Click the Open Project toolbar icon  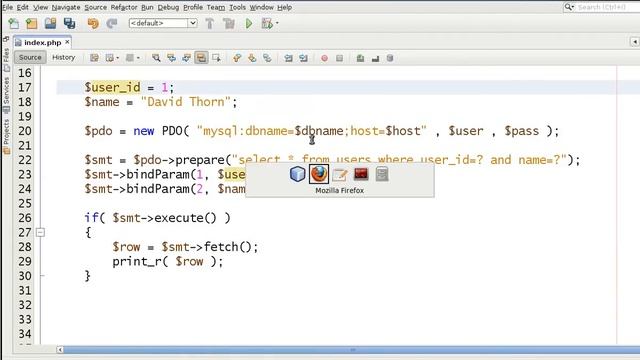pyautogui.click(x=50, y=24)
